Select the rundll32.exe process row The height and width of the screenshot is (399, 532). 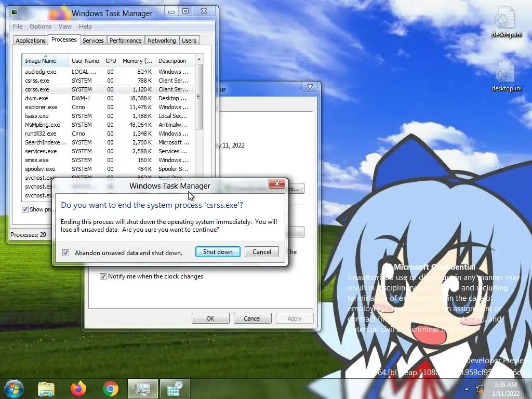108,134
